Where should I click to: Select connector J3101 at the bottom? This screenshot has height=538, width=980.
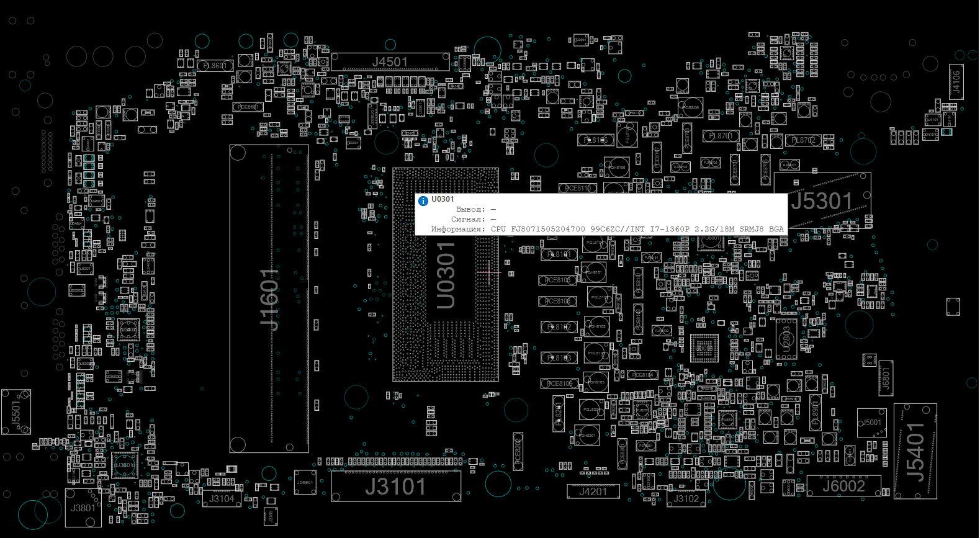[395, 486]
